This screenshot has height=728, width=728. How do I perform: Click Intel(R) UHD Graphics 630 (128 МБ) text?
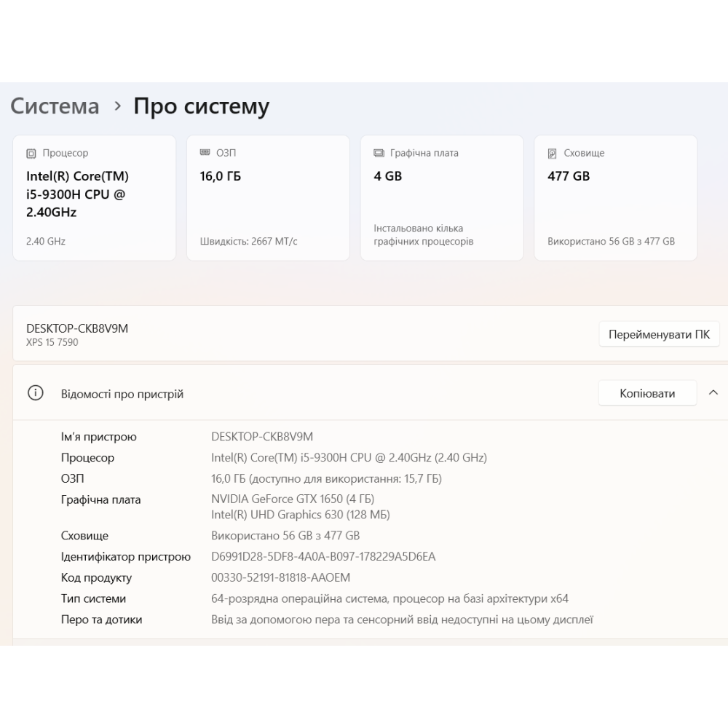coord(301,515)
